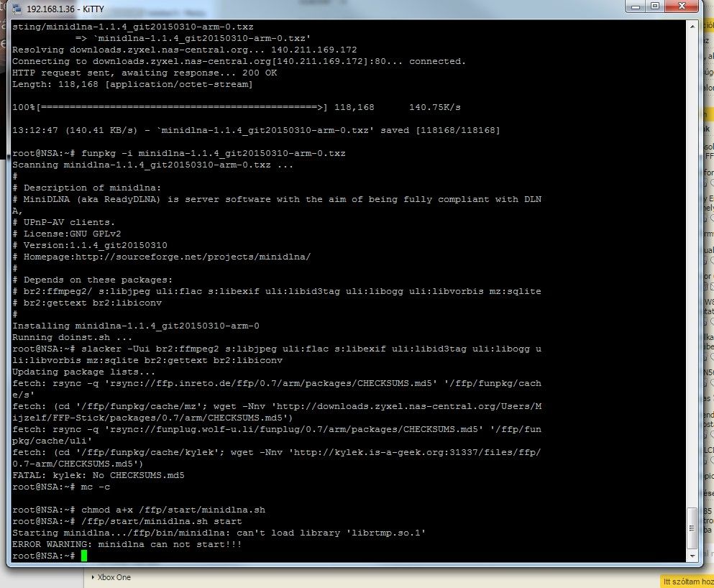Click the 'Updating package lists...' line
Image resolution: width=714 pixels, height=588 pixels.
[83, 372]
